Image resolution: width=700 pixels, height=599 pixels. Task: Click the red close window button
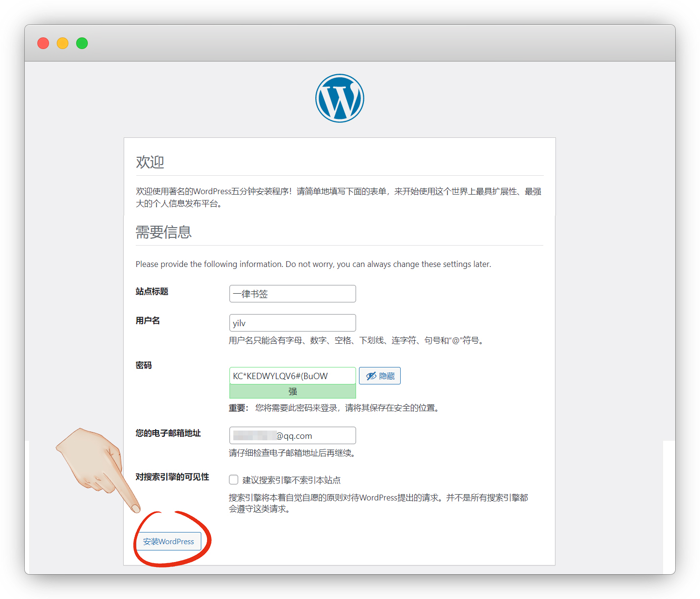coord(43,43)
